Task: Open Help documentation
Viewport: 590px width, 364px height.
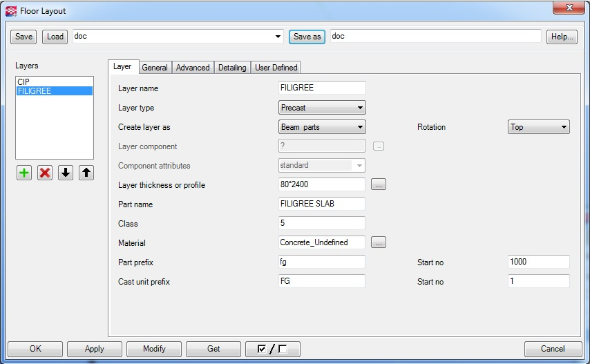Action: pyautogui.click(x=562, y=37)
